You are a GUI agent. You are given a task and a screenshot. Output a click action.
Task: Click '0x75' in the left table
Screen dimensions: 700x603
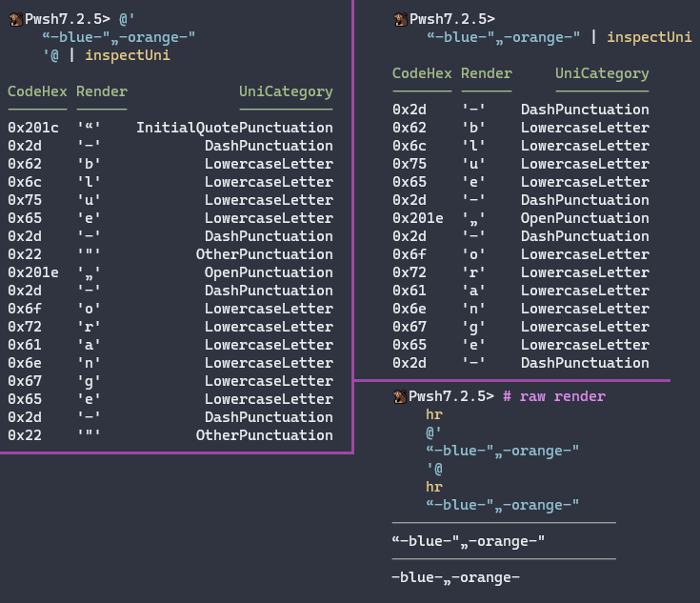click(25, 200)
